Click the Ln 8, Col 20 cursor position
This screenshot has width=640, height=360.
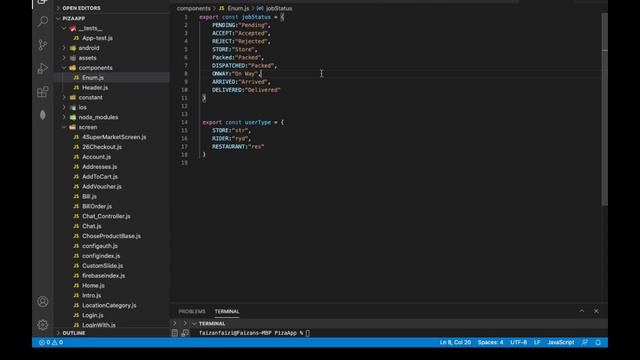click(455, 342)
